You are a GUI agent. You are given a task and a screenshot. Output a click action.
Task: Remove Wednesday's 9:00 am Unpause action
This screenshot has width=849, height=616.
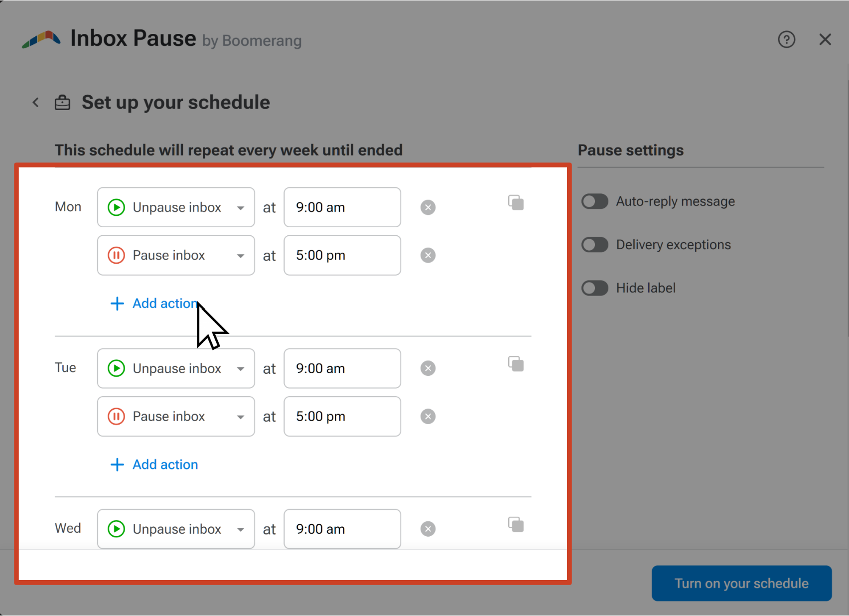tap(428, 529)
